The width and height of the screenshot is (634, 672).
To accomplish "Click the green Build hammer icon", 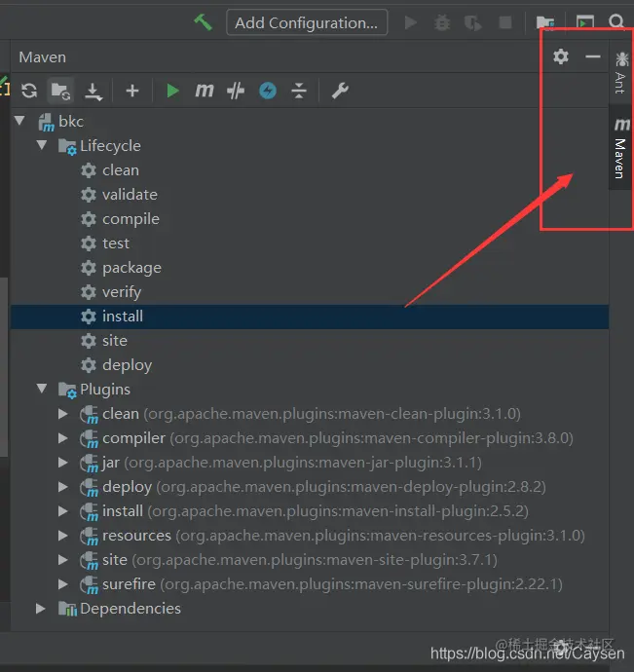I will pyautogui.click(x=203, y=22).
